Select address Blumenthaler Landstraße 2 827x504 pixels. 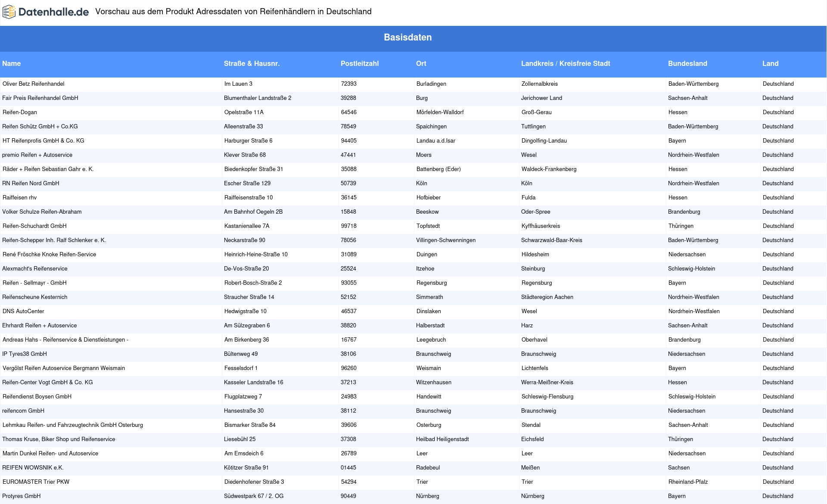pos(258,98)
